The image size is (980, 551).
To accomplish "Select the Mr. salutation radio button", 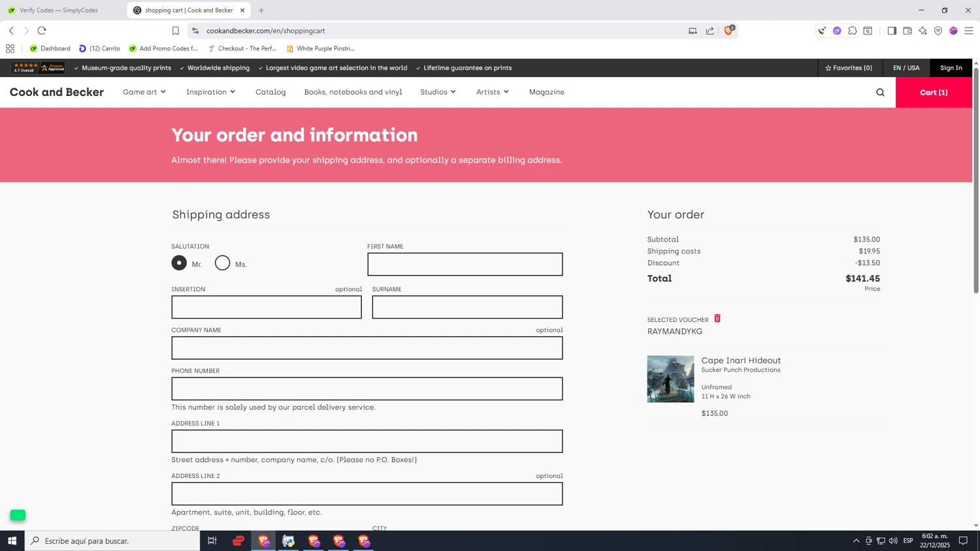I will pos(179,263).
